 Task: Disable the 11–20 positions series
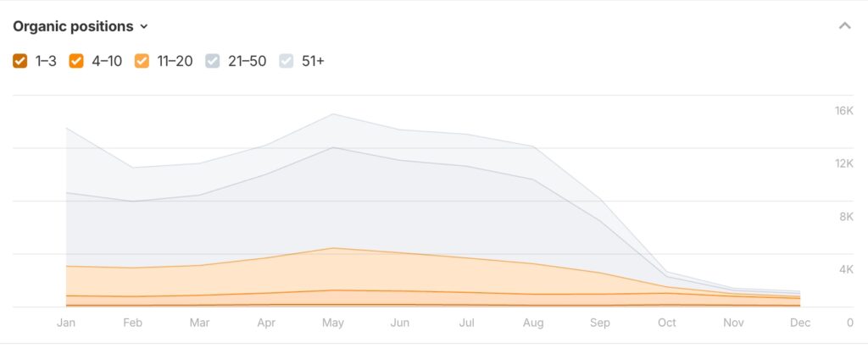pos(142,61)
